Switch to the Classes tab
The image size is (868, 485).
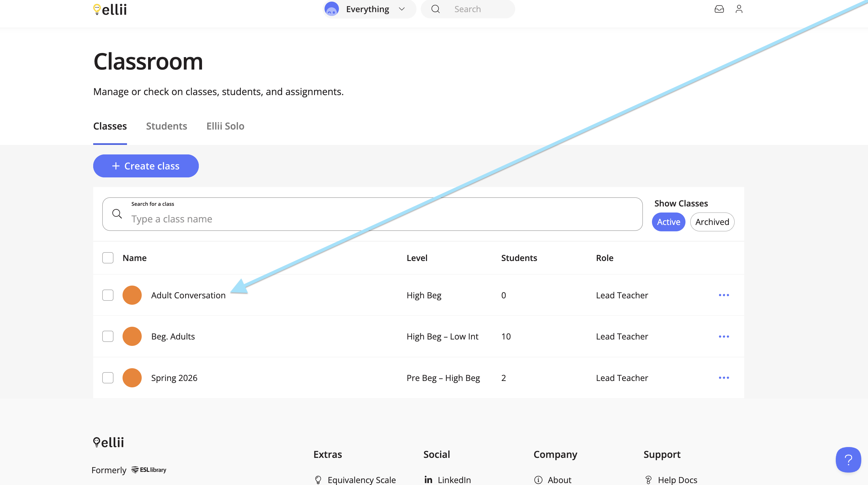(110, 126)
